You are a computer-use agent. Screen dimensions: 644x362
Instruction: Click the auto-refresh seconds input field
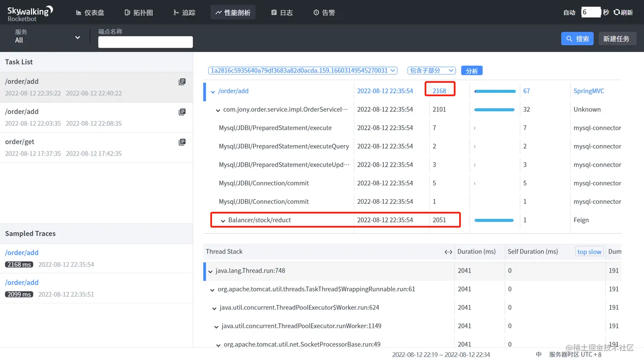point(591,12)
